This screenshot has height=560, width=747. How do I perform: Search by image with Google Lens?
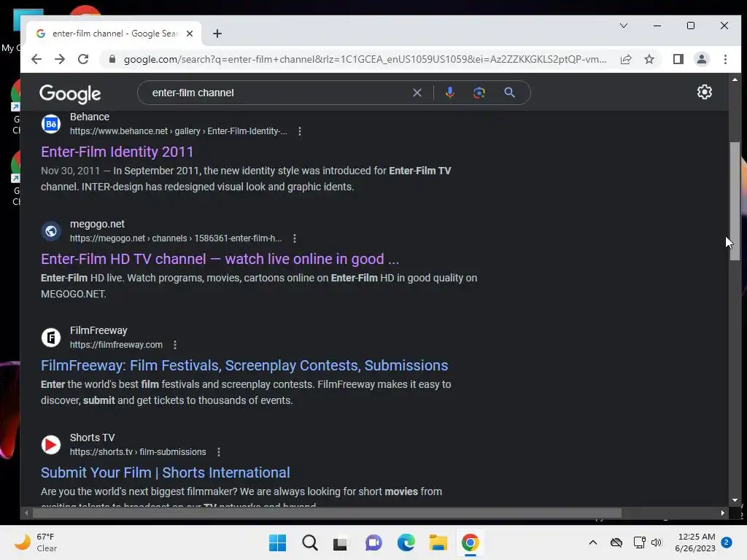(x=479, y=93)
